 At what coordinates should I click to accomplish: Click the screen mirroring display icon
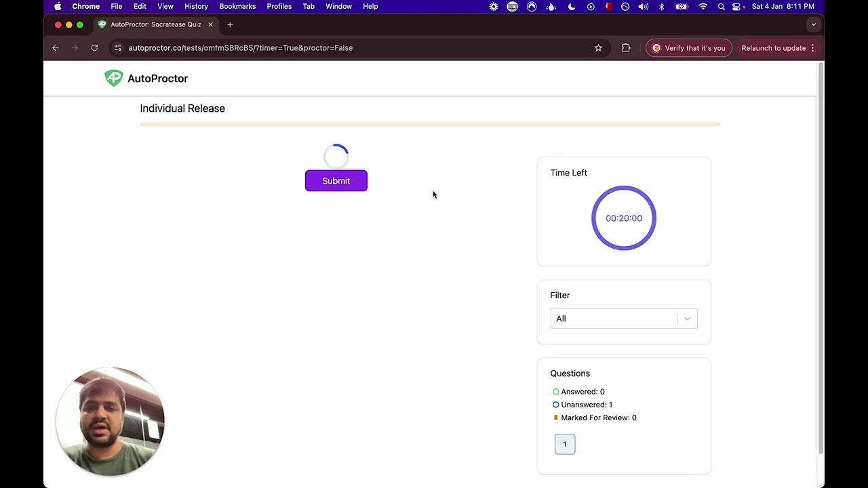point(513,6)
